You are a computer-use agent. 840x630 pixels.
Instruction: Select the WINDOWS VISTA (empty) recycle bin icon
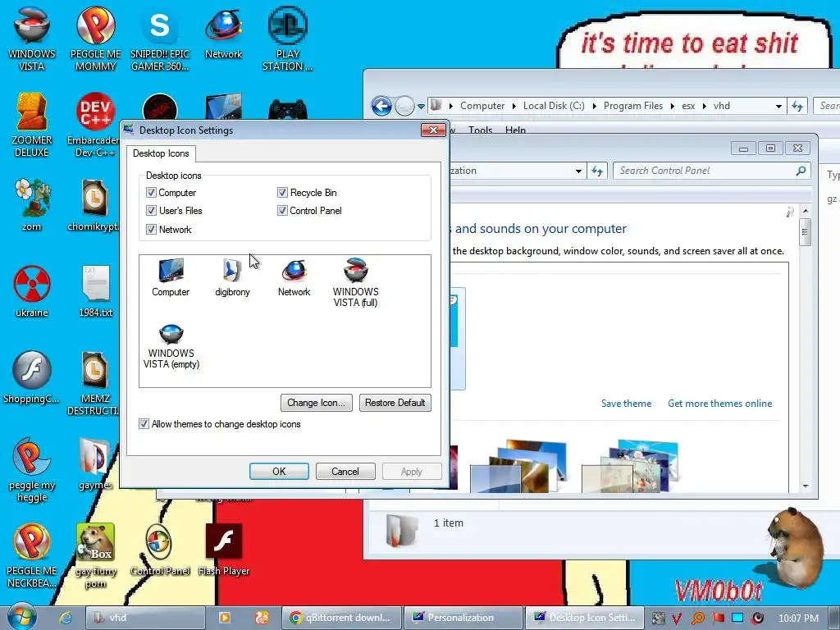pos(171,345)
